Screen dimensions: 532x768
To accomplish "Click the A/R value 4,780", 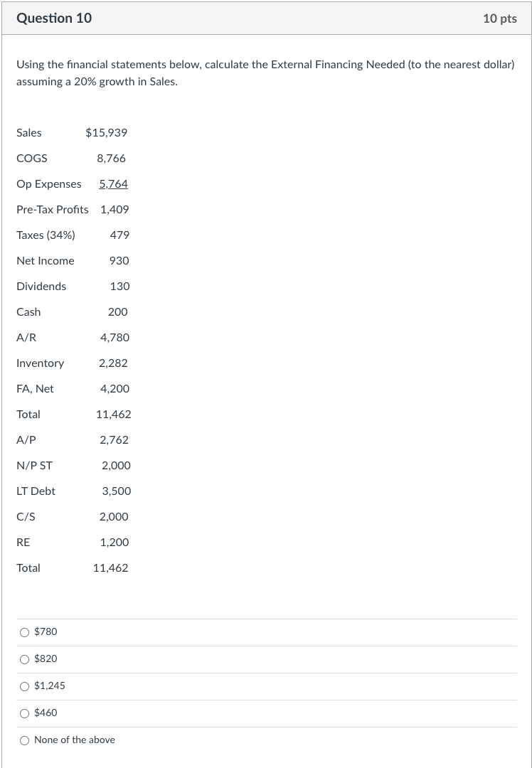I will [115, 338].
